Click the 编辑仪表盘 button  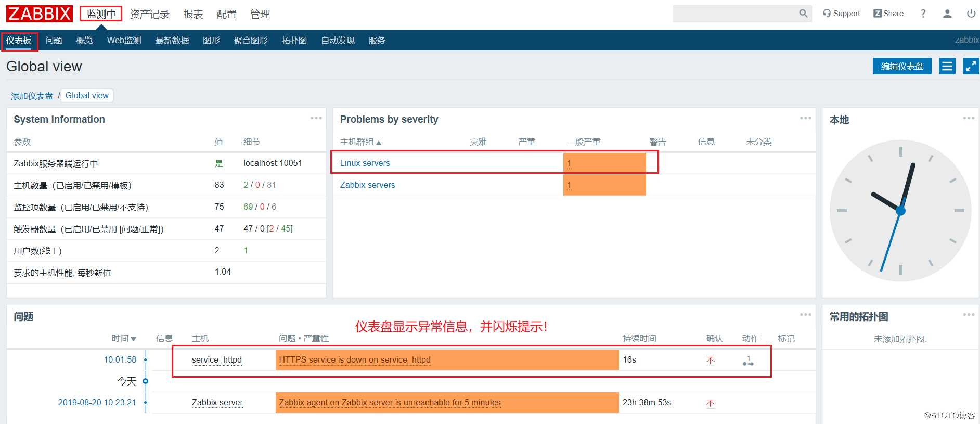point(902,66)
